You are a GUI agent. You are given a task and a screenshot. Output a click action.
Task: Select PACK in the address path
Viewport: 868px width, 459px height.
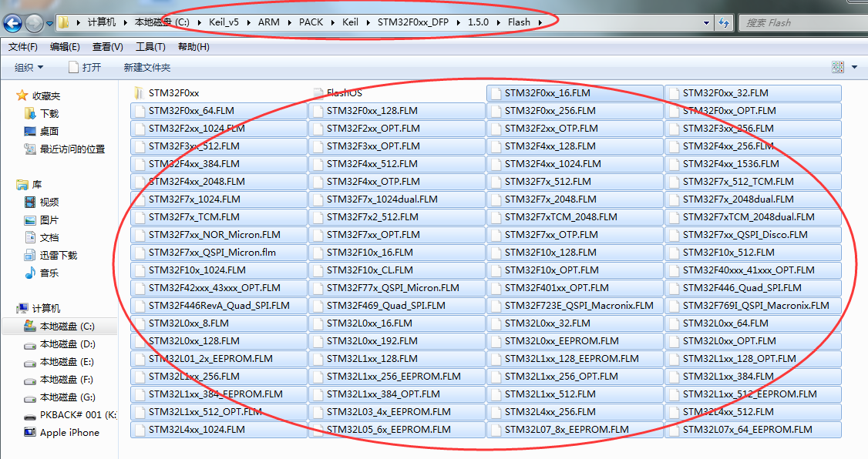point(311,22)
